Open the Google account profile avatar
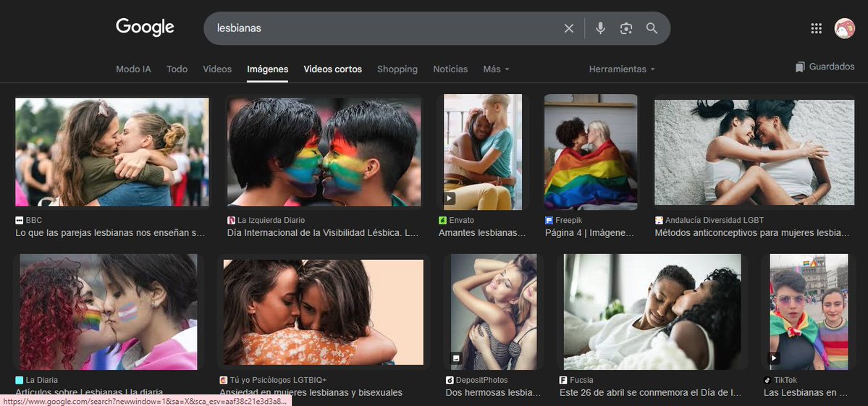 coord(844,28)
